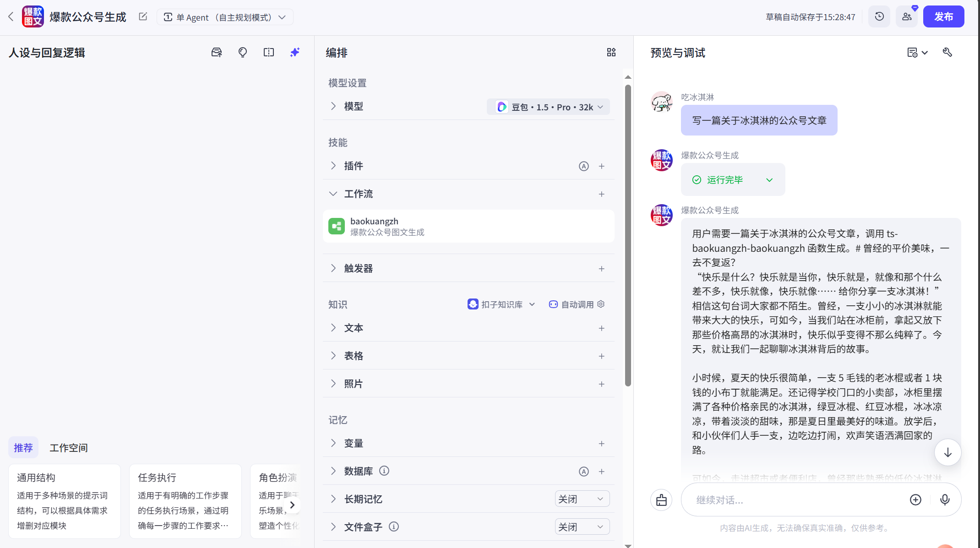Switch to the 工作空间 tab

(x=69, y=447)
